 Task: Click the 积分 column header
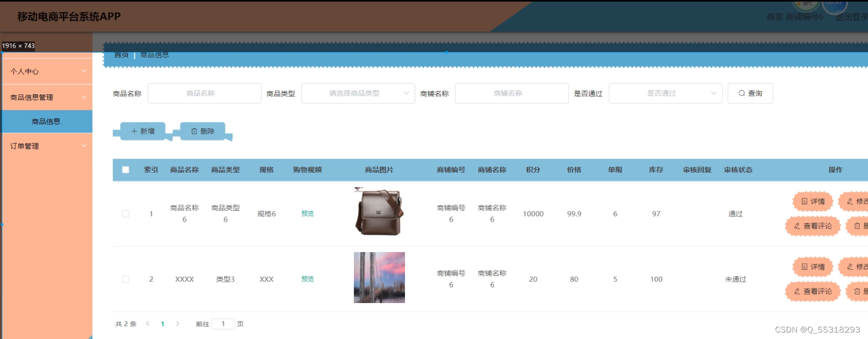click(533, 170)
